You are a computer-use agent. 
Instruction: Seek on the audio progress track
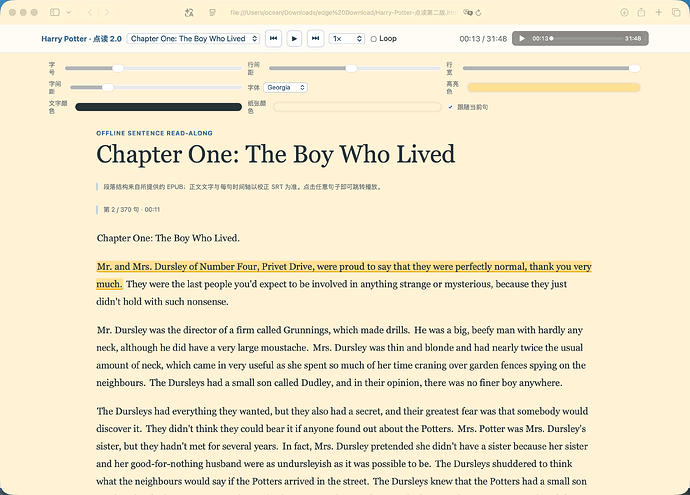tap(585, 39)
